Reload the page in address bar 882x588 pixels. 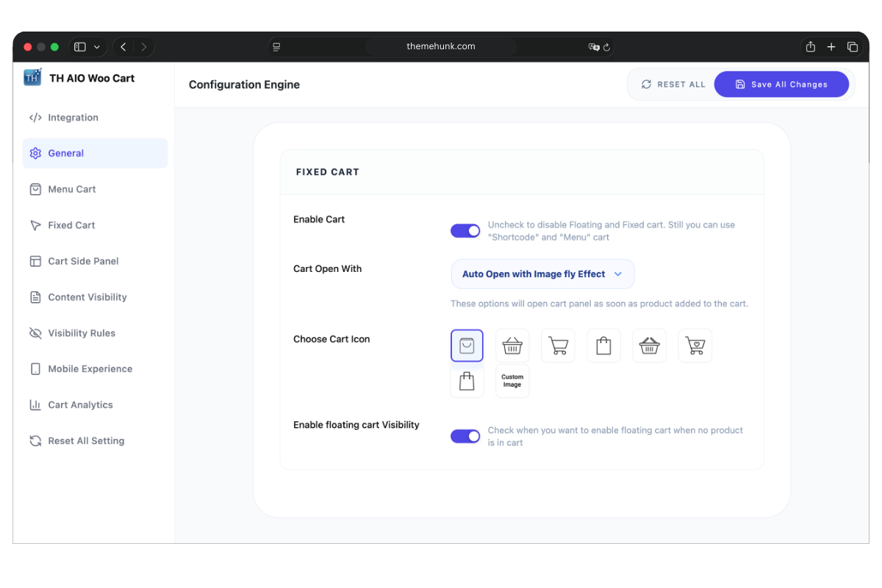pyautogui.click(x=606, y=47)
